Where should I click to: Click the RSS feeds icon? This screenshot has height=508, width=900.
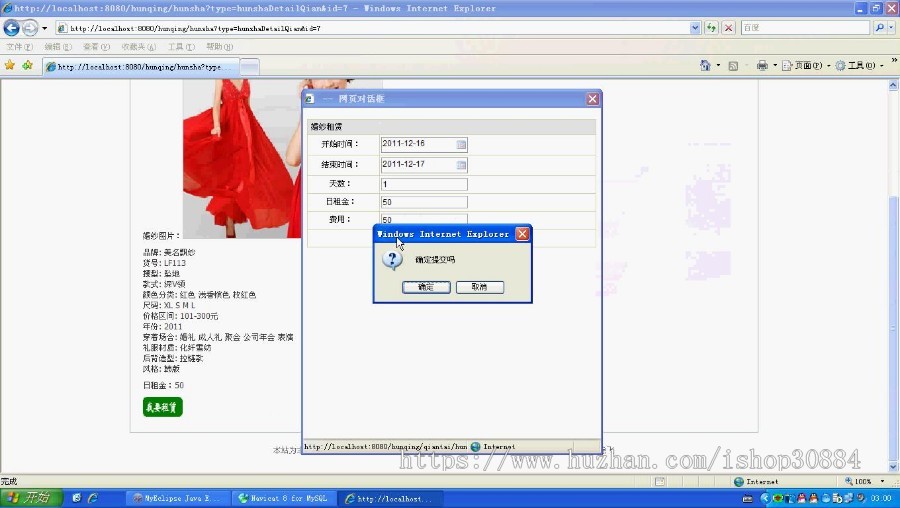(x=733, y=66)
